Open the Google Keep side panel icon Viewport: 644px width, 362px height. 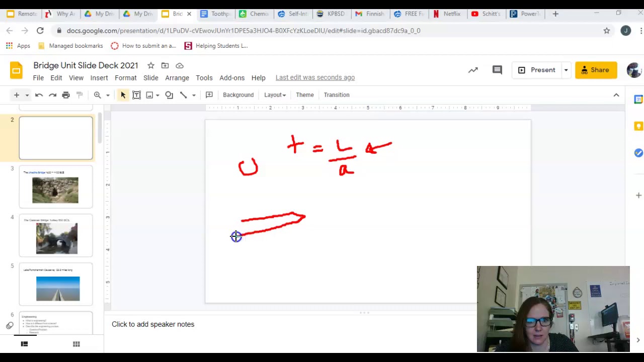coord(638,126)
